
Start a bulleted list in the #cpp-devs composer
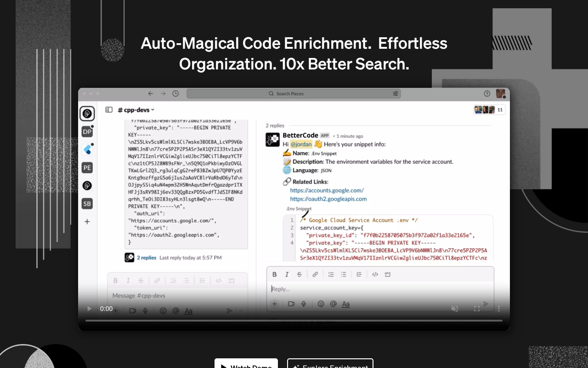pyautogui.click(x=186, y=280)
